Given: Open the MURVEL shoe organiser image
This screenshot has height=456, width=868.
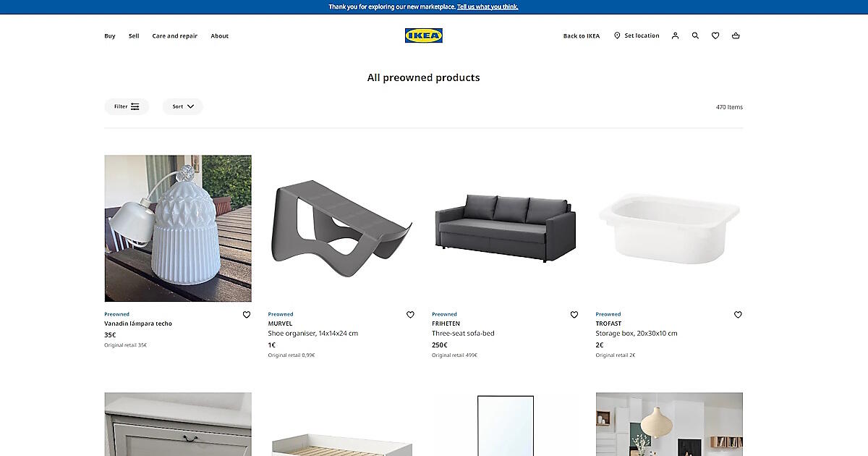Looking at the screenshot, I should (341, 228).
